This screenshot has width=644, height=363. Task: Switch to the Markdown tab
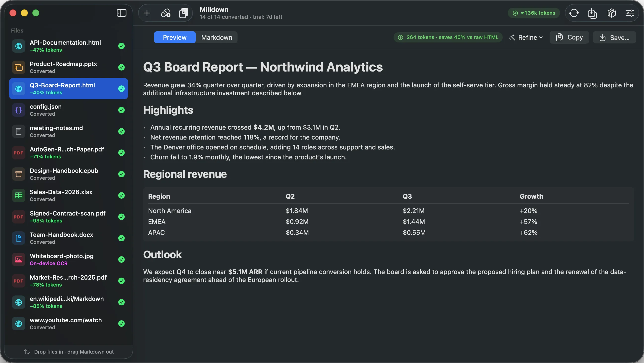click(217, 37)
